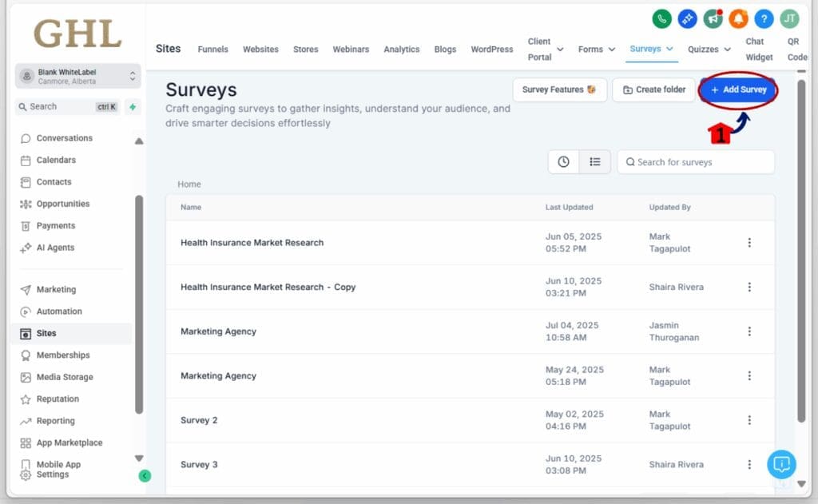Open options for Marketing Agency updated May 24
Viewport: 818px width, 504px height.
749,375
